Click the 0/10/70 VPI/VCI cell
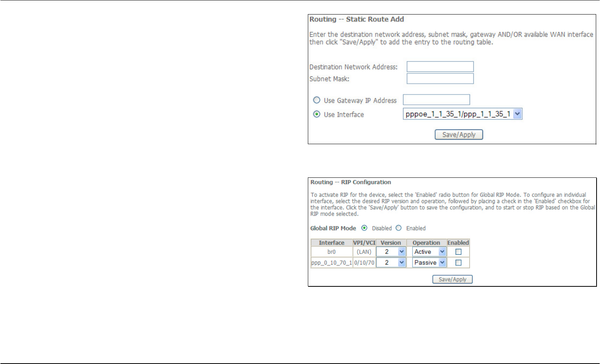Viewport: 600px width, 364px height. coord(364,262)
